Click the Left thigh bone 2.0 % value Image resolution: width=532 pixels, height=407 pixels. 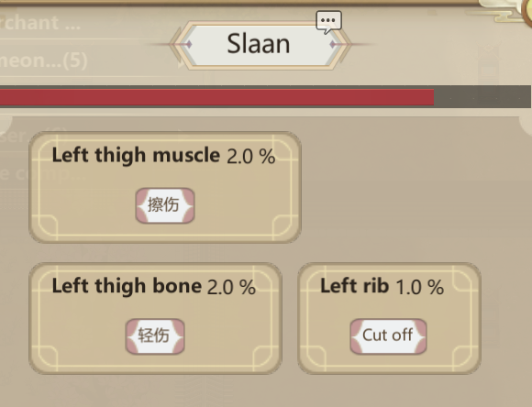coord(231,287)
